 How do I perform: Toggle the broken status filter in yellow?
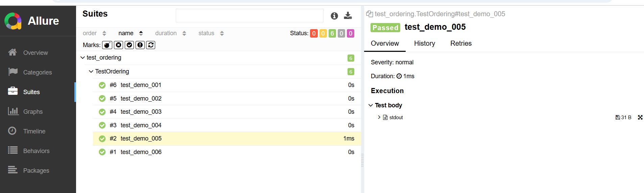[x=323, y=33]
